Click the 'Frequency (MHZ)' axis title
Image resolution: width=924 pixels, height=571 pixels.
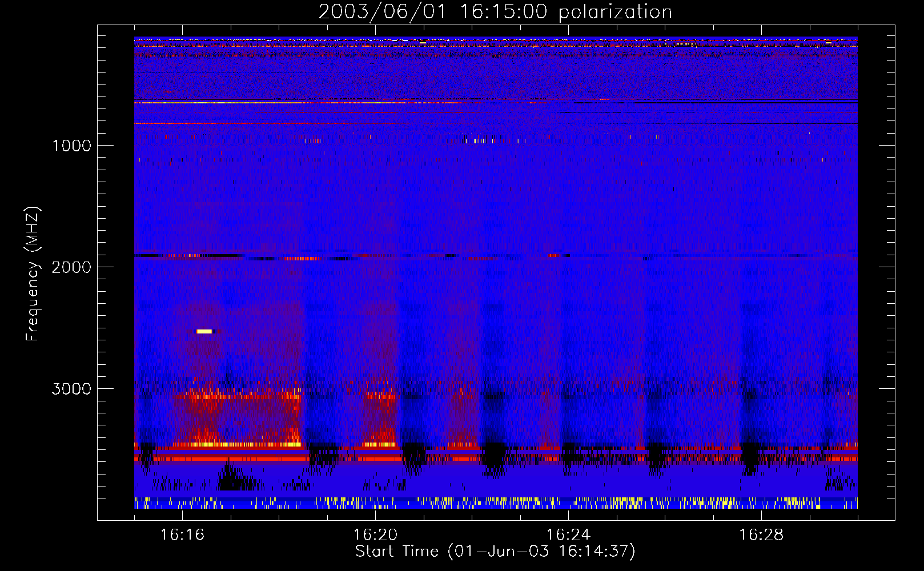(x=33, y=274)
